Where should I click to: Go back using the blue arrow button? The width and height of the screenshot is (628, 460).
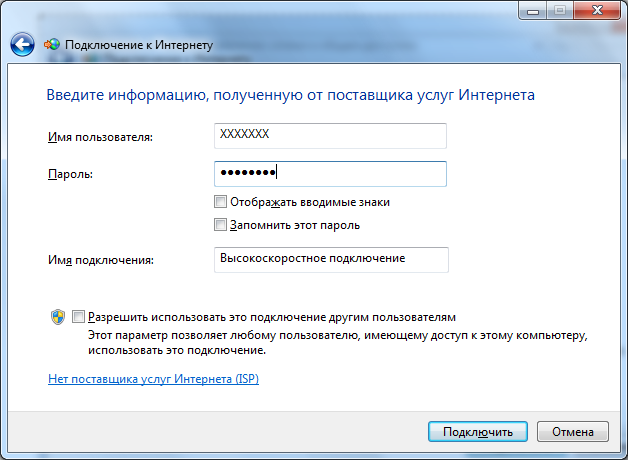(x=22, y=44)
